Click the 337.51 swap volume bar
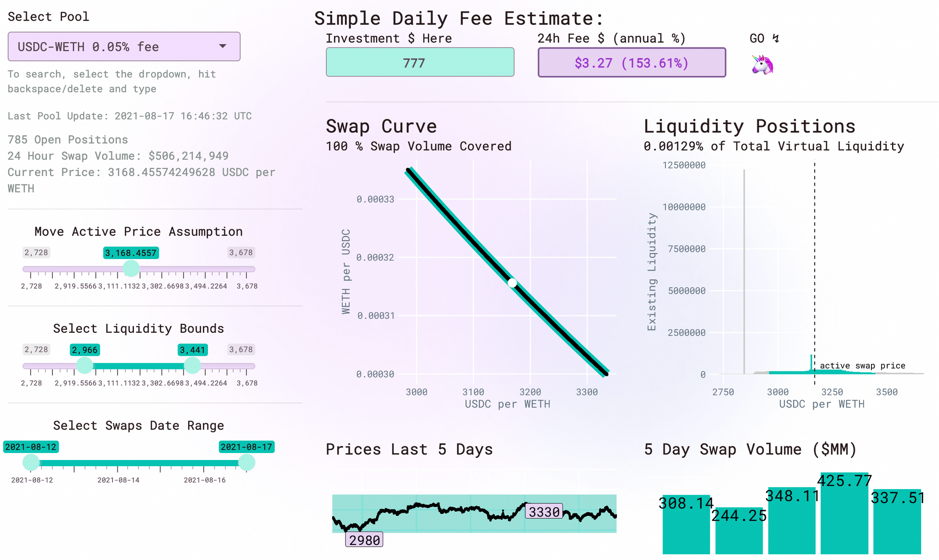The height and width of the screenshot is (560, 939). click(897, 528)
